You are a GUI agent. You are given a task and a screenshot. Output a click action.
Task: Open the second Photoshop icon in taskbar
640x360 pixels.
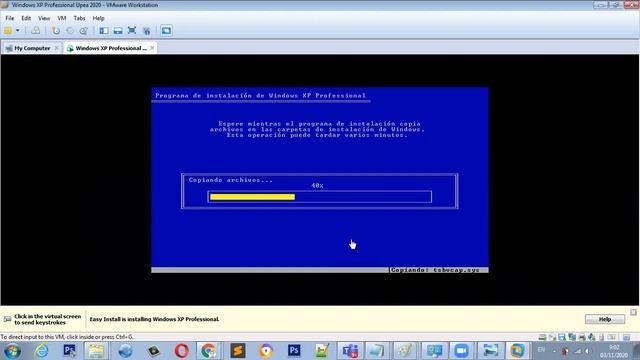pyautogui.click(x=294, y=351)
